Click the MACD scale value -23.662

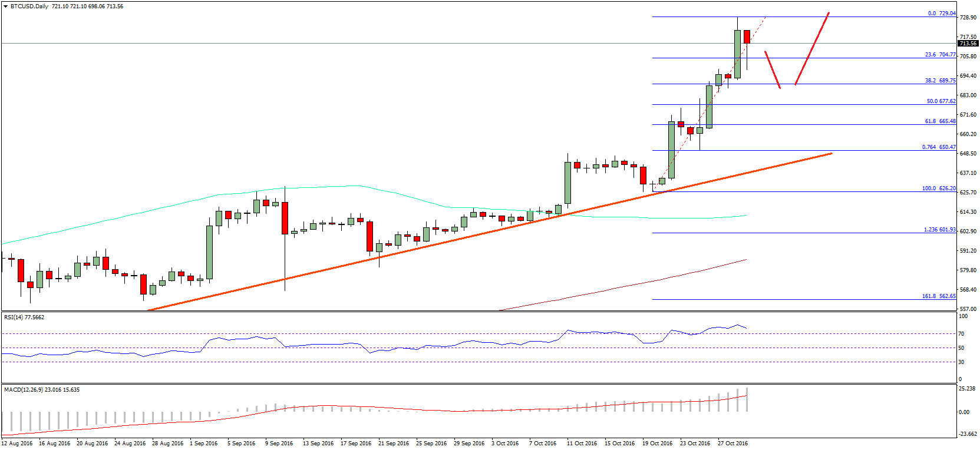point(968,434)
